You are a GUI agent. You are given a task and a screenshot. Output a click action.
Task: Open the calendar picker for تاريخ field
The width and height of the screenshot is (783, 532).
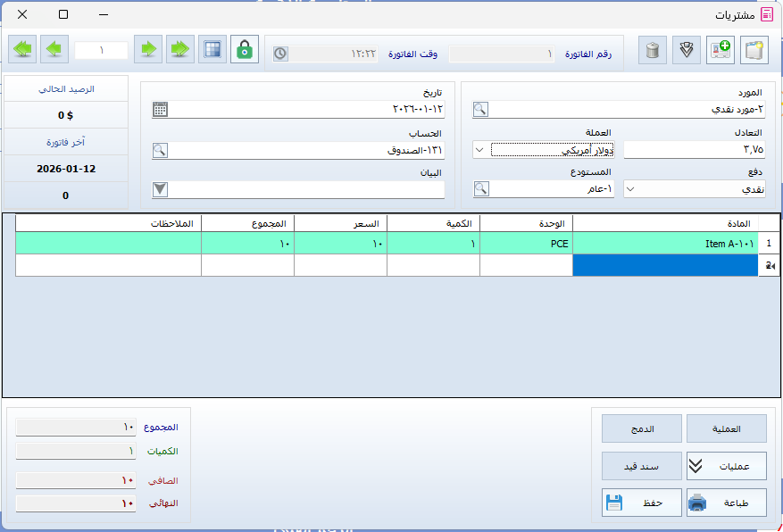pyautogui.click(x=160, y=110)
